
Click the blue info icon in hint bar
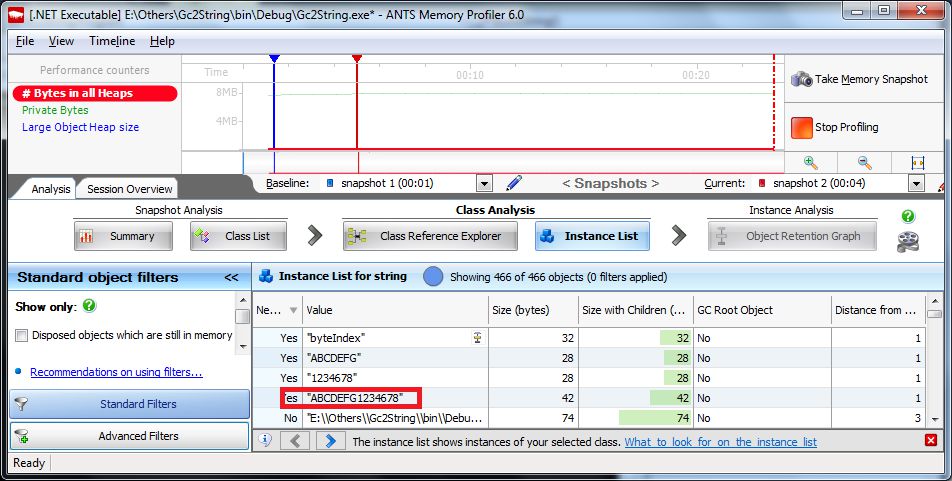click(x=265, y=440)
